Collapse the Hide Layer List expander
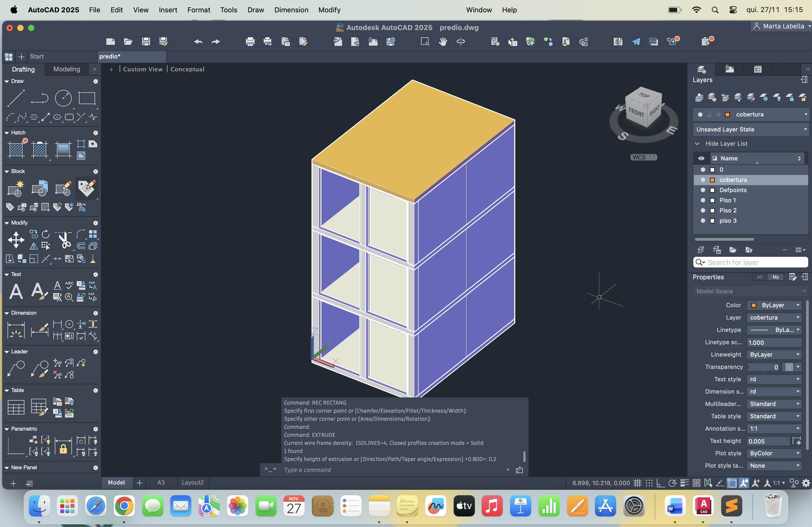This screenshot has width=812, height=527. point(697,144)
